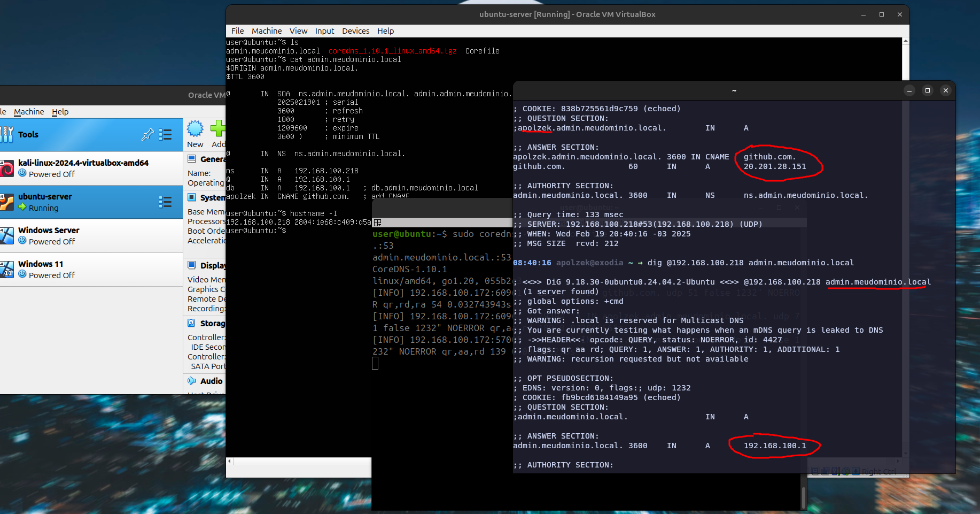Screen dimensions: 980x514
Task: Click the Storage section disk icon
Action: (192, 323)
